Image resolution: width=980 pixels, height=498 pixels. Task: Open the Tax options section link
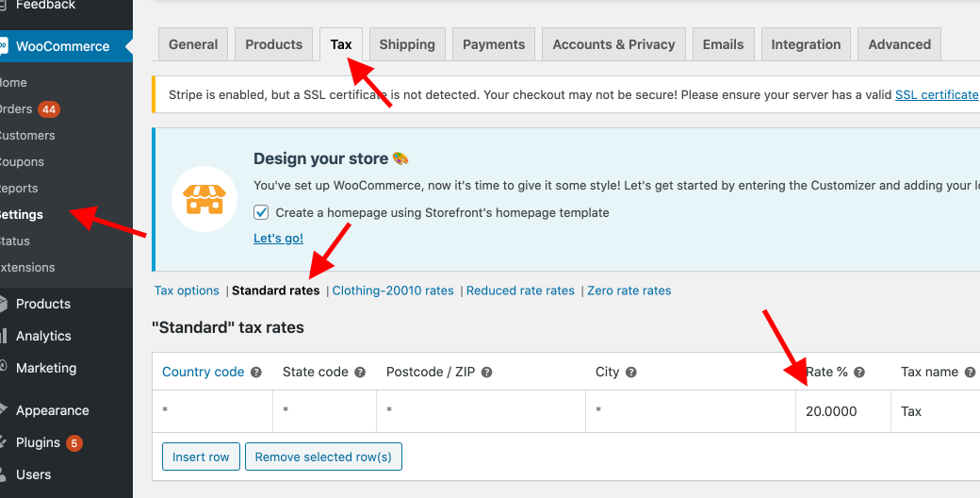pyautogui.click(x=187, y=290)
